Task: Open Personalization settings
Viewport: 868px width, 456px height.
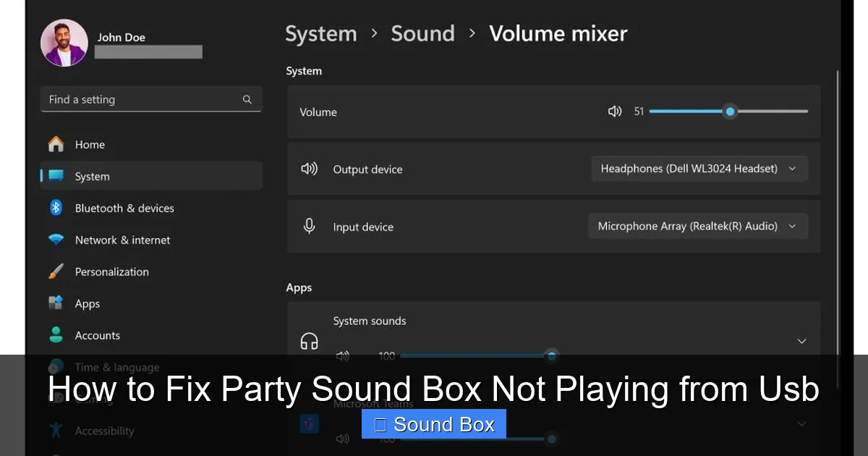Action: [x=56, y=271]
